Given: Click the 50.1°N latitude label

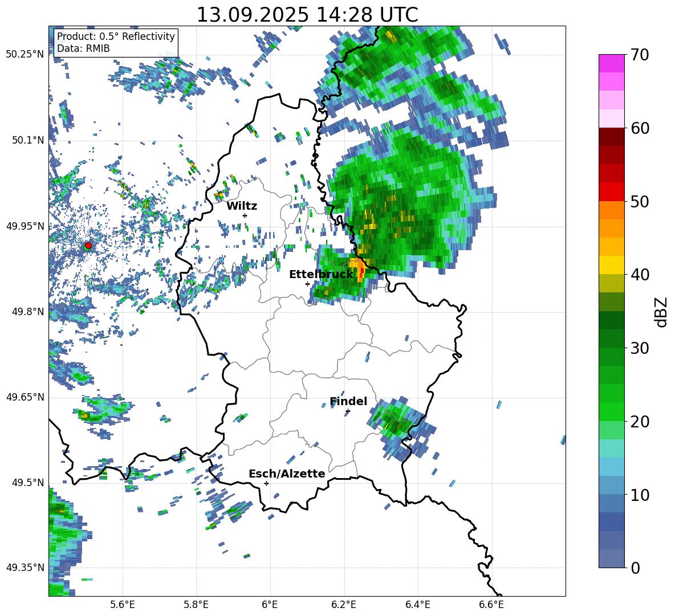Looking at the screenshot, I should (27, 140).
